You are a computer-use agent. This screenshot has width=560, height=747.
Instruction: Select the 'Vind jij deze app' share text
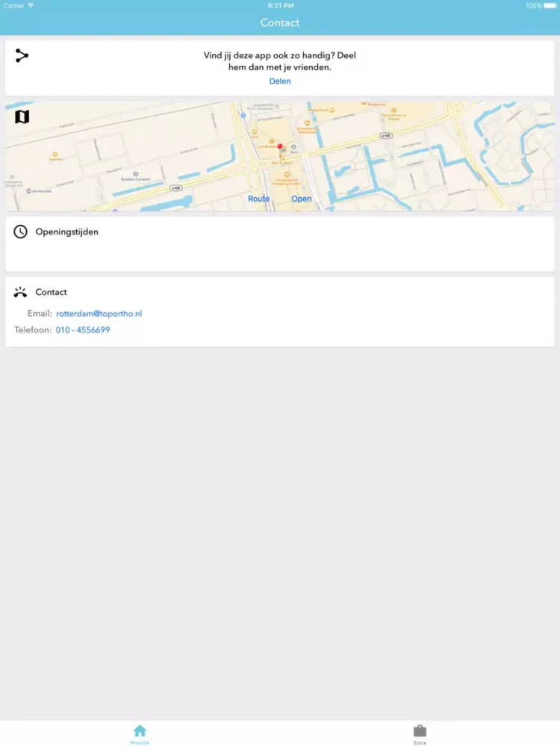point(280,61)
